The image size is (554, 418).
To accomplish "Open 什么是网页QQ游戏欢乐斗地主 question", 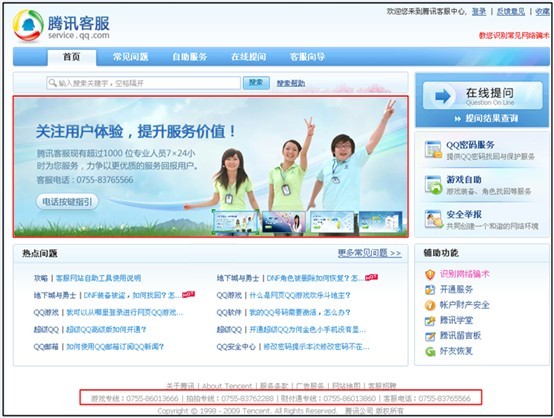I will [x=300, y=295].
